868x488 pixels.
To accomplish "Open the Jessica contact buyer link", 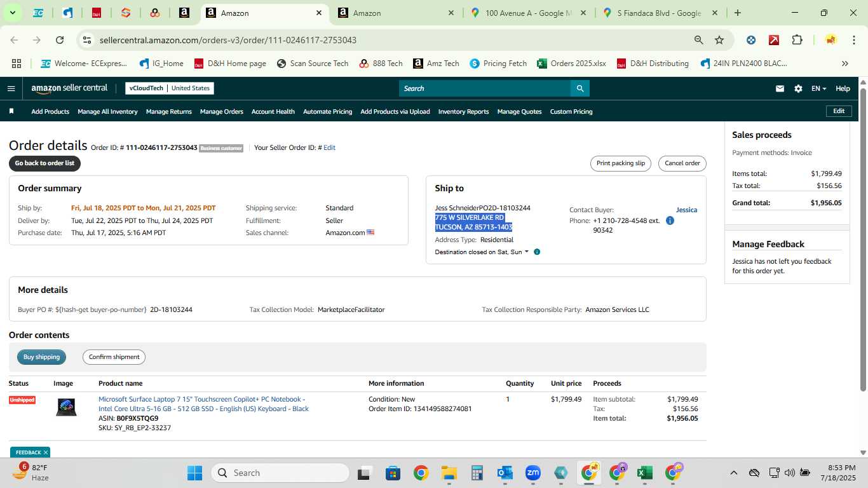I will (686, 210).
